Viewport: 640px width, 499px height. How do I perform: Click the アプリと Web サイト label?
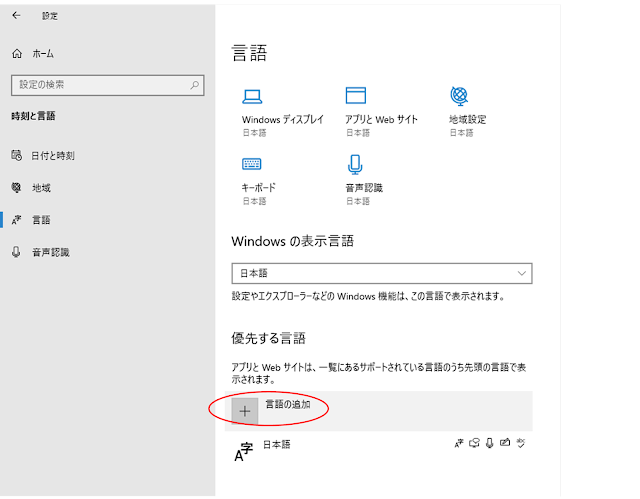click(381, 120)
